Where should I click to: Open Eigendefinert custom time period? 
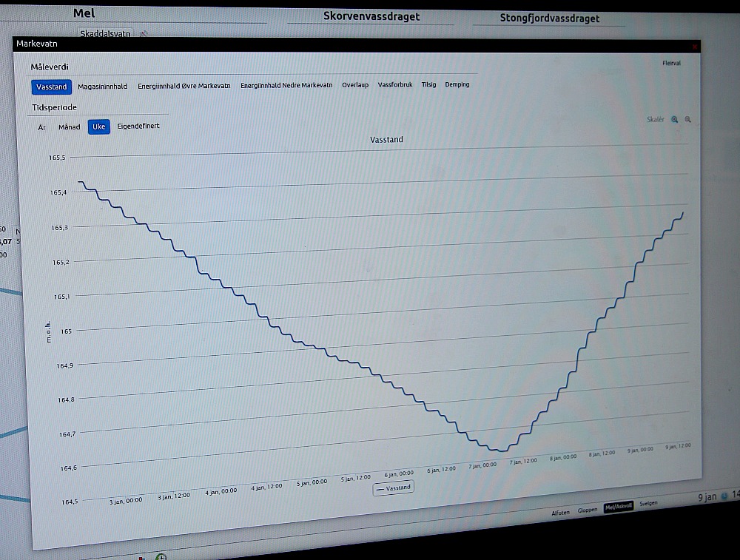pyautogui.click(x=138, y=126)
